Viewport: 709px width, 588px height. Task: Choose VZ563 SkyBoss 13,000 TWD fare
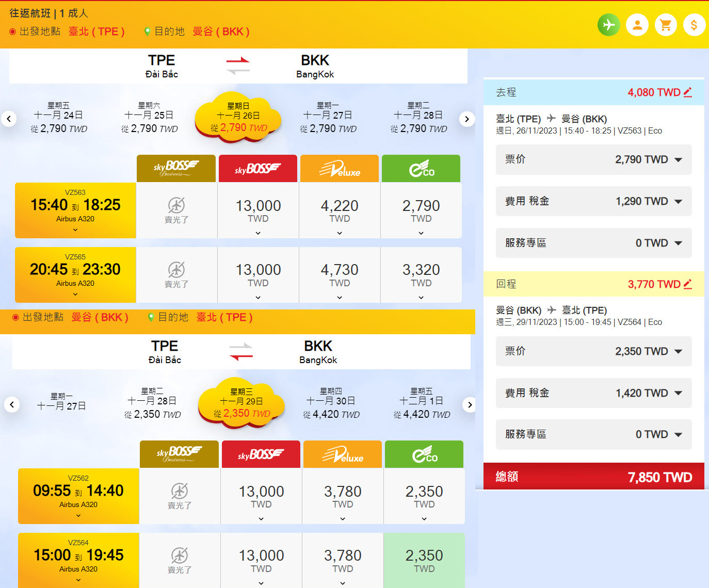pos(258,210)
